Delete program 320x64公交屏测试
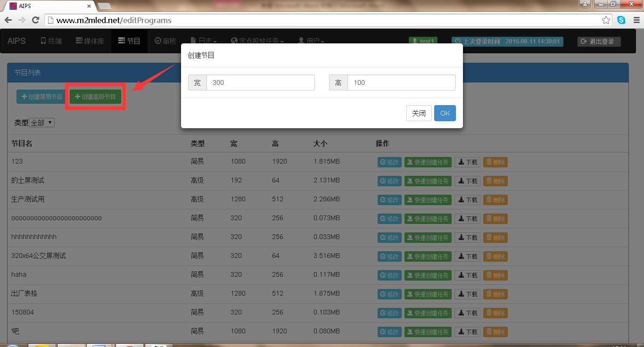Screen dimensions: 644x347 495,256
